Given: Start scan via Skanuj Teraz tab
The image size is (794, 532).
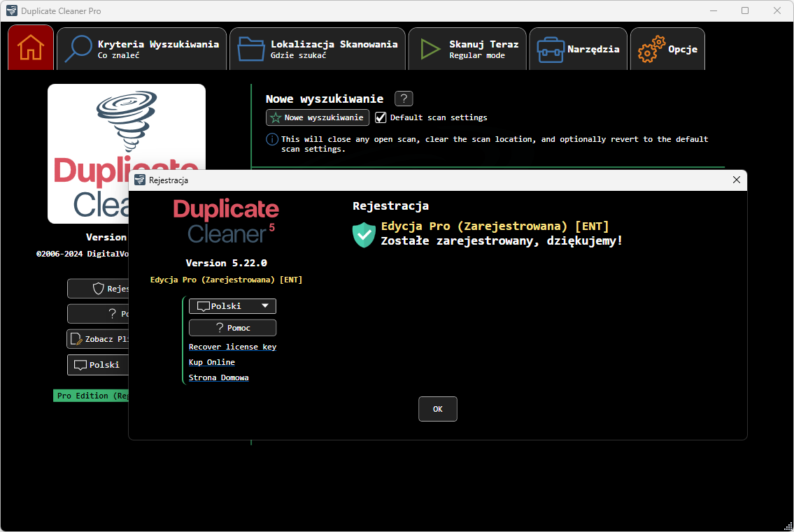Looking at the screenshot, I should pyautogui.click(x=467, y=49).
